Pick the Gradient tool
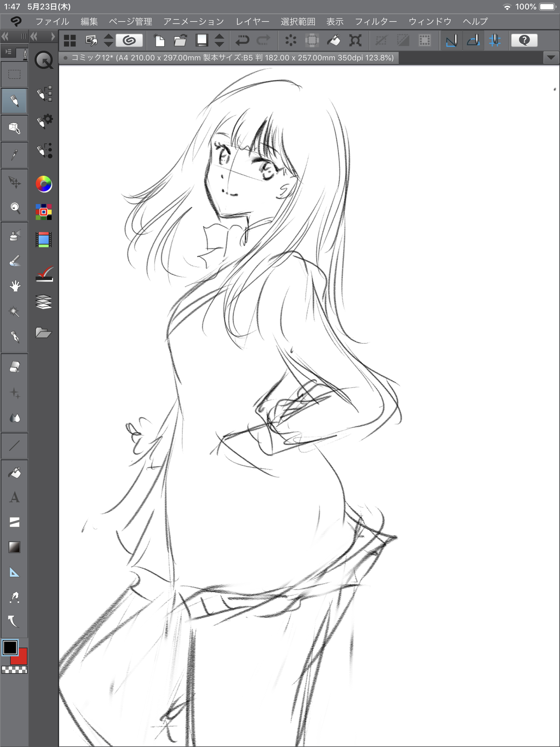The width and height of the screenshot is (560, 747). pos(14,547)
